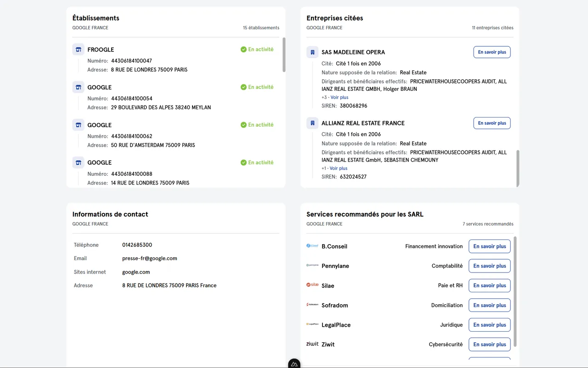Click the Sofradom service name
588x368 pixels.
pyautogui.click(x=335, y=305)
